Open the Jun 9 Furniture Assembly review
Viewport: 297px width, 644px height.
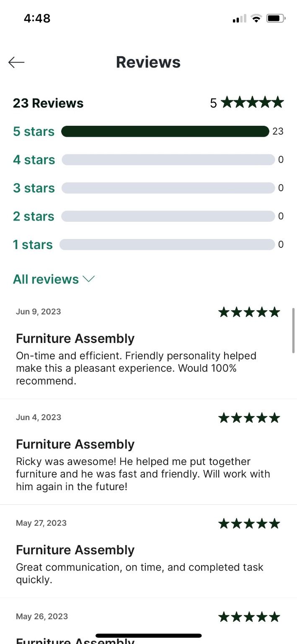point(148,346)
